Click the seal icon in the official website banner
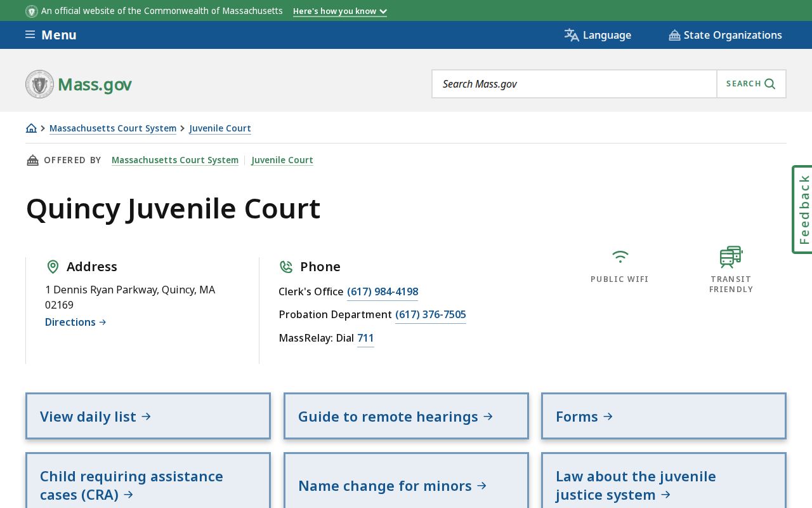812x508 pixels. [32, 11]
